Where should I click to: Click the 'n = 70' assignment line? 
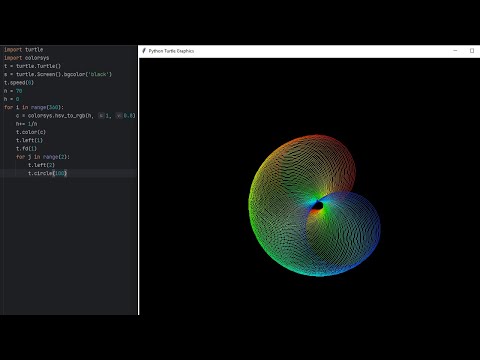click(x=13, y=91)
